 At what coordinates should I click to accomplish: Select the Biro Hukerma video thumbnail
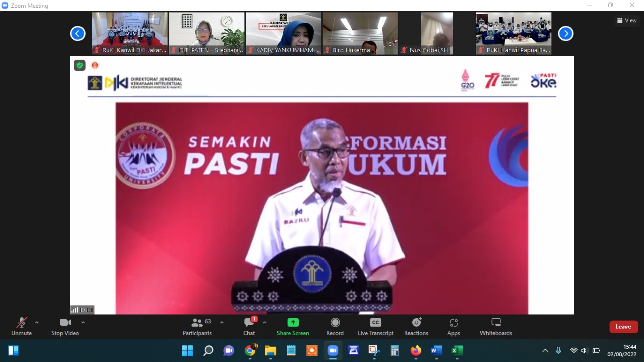pos(360,33)
